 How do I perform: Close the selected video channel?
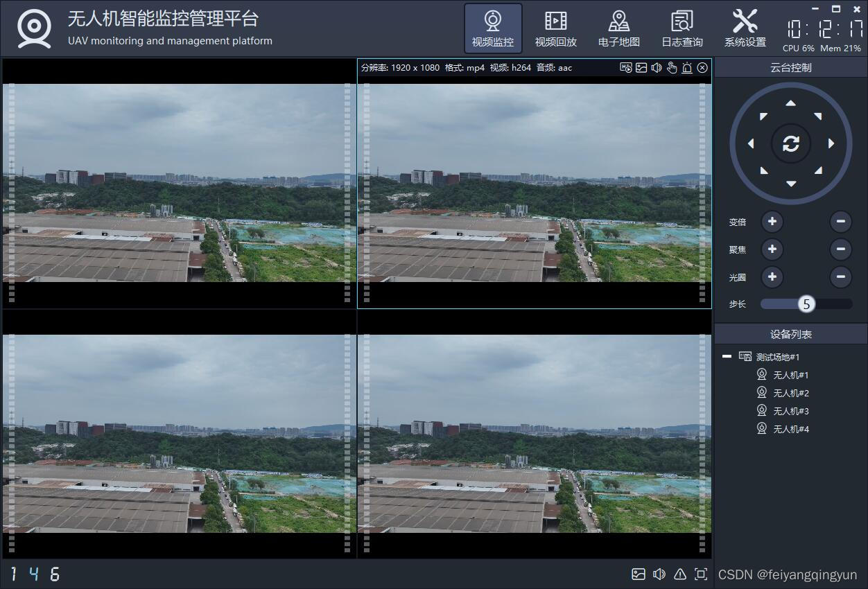point(702,67)
